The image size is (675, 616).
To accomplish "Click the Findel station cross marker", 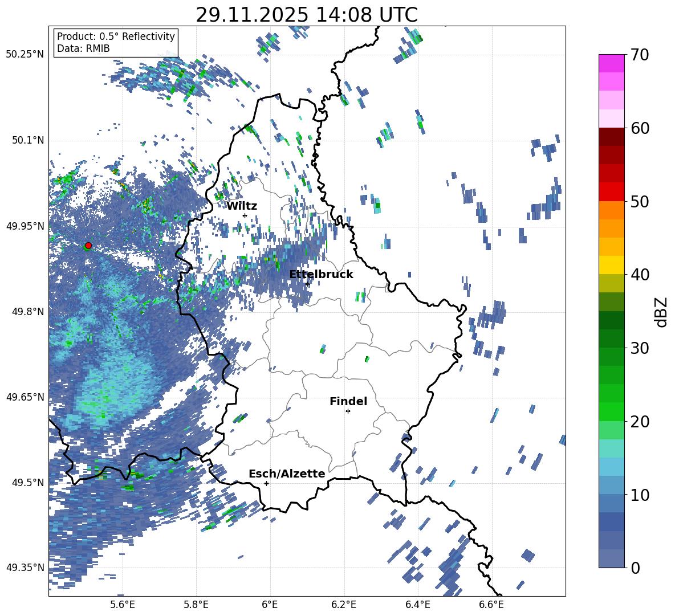I will click(x=348, y=411).
